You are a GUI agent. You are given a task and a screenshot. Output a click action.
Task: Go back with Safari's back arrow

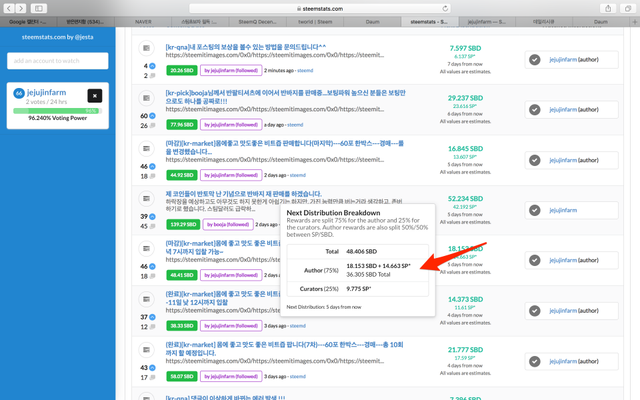tap(9, 8)
